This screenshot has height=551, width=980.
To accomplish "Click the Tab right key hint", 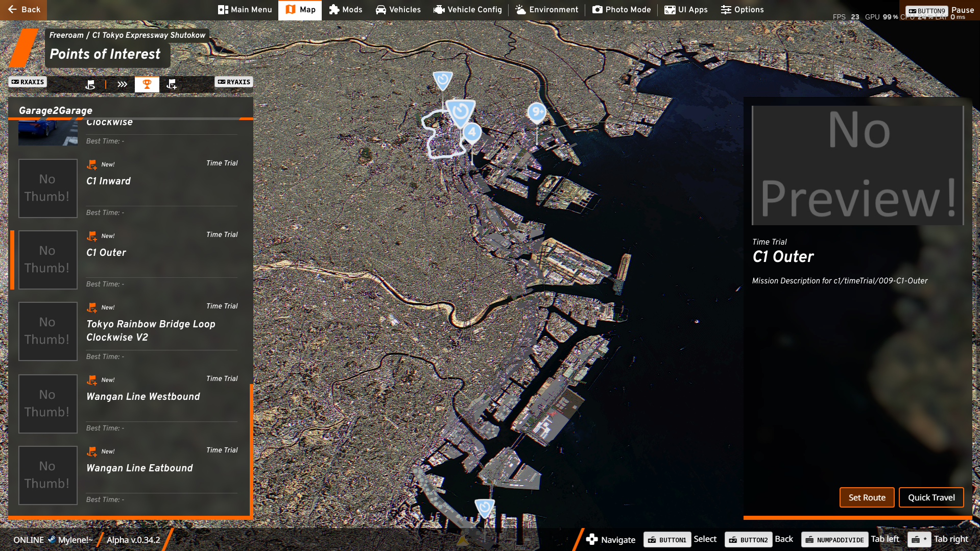I will pos(938,539).
